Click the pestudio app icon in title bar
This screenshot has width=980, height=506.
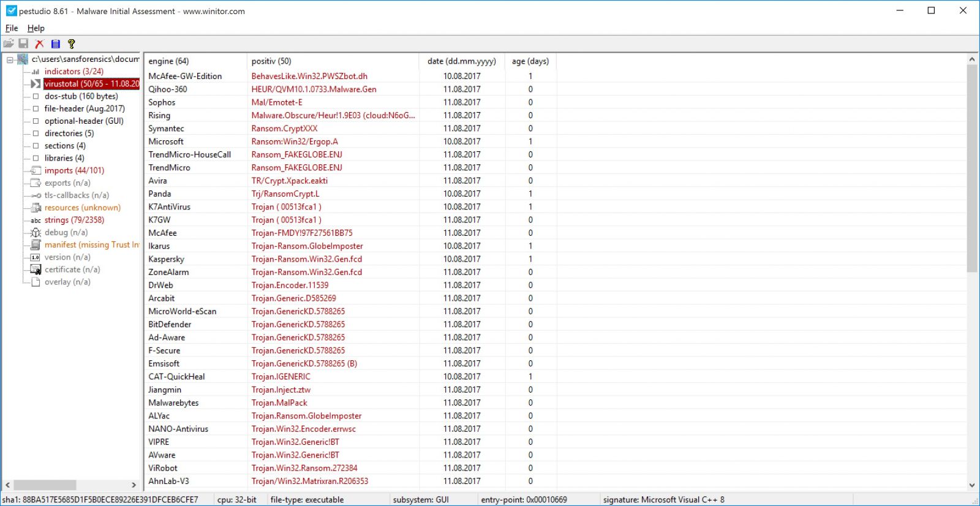[11, 10]
